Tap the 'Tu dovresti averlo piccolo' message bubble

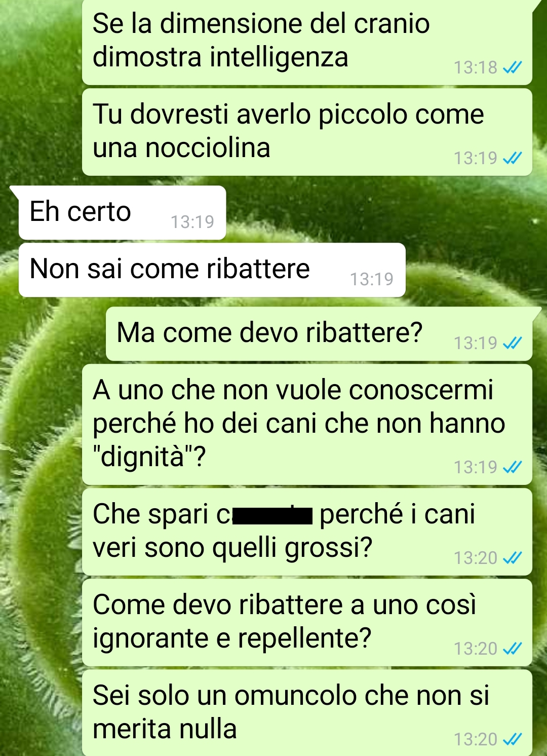coord(307,132)
